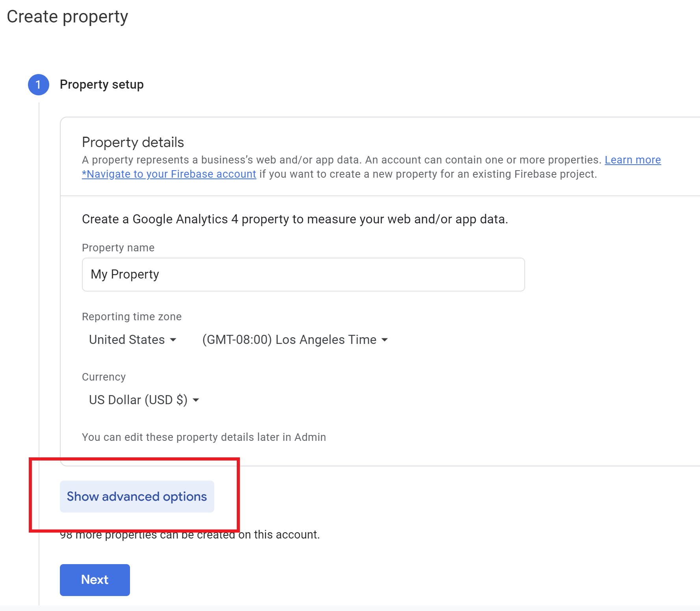Click the step 1 number circle

point(38,85)
